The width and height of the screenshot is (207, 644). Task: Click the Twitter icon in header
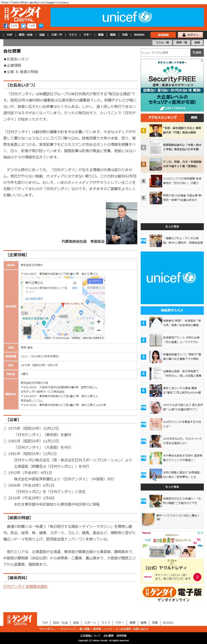click(23, 26)
